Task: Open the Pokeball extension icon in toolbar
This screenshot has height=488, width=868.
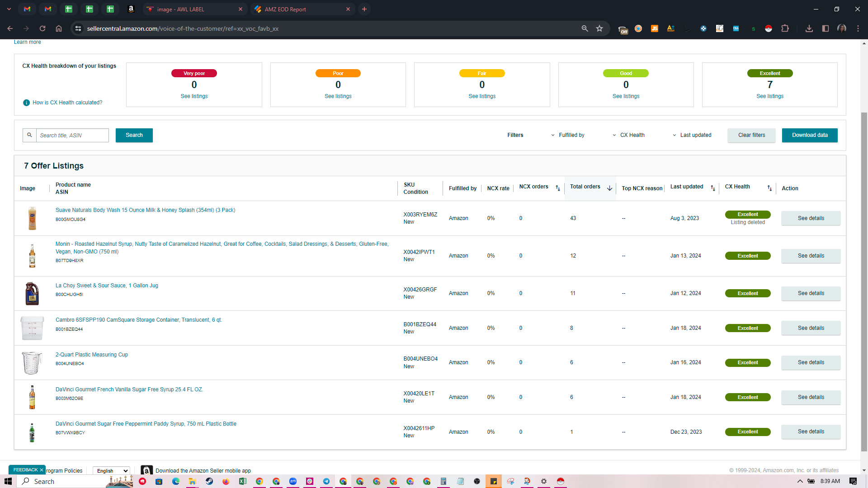Action: click(x=769, y=28)
